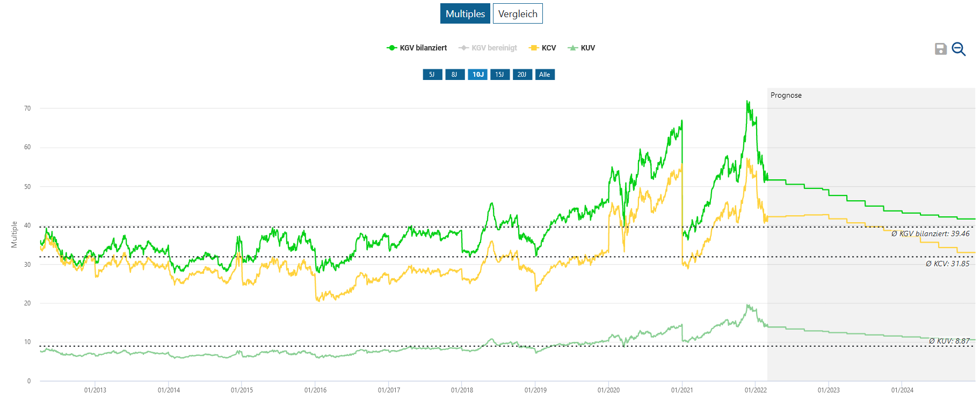Click the 01/2016 x-axis label
980x401 pixels.
pyautogui.click(x=315, y=390)
